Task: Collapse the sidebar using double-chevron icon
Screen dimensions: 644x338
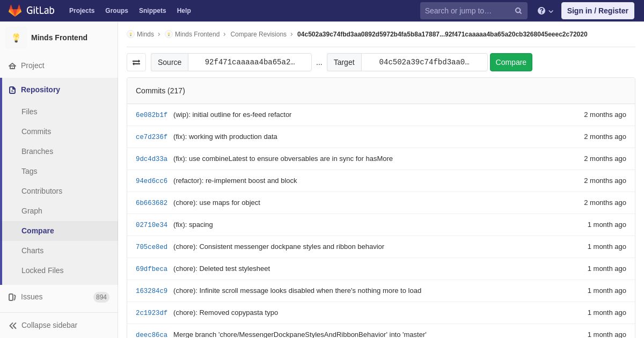Action: (x=13, y=326)
